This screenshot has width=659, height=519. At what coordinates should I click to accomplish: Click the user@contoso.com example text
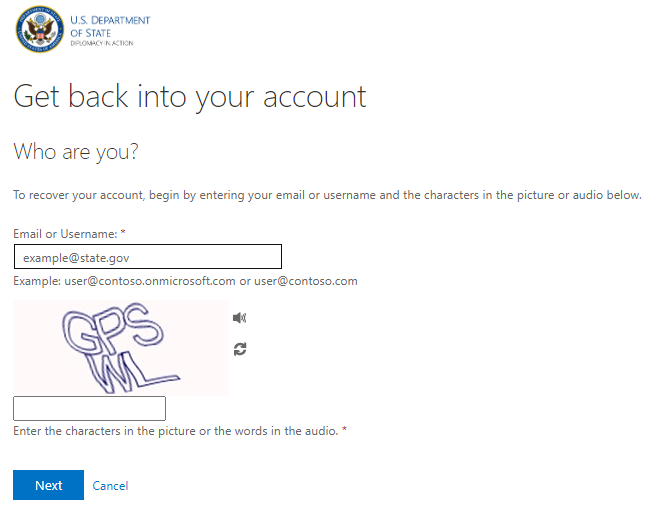pos(306,281)
